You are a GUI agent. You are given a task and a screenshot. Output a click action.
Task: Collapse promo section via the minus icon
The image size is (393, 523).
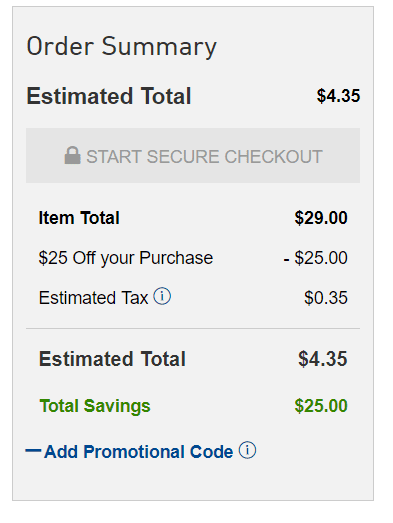point(33,451)
